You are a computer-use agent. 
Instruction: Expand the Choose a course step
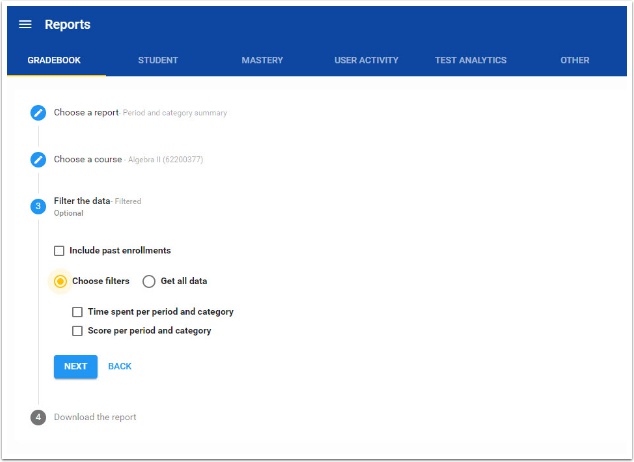(x=88, y=159)
